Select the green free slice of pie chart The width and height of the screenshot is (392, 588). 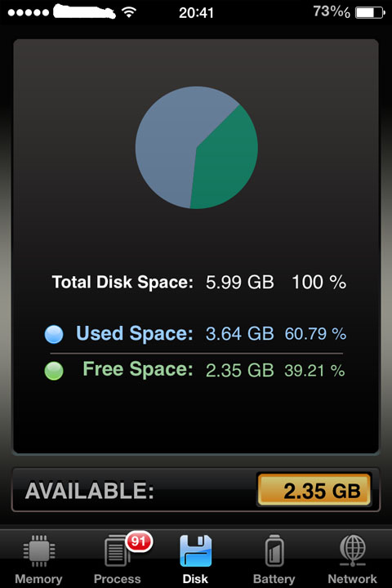pos(226,159)
